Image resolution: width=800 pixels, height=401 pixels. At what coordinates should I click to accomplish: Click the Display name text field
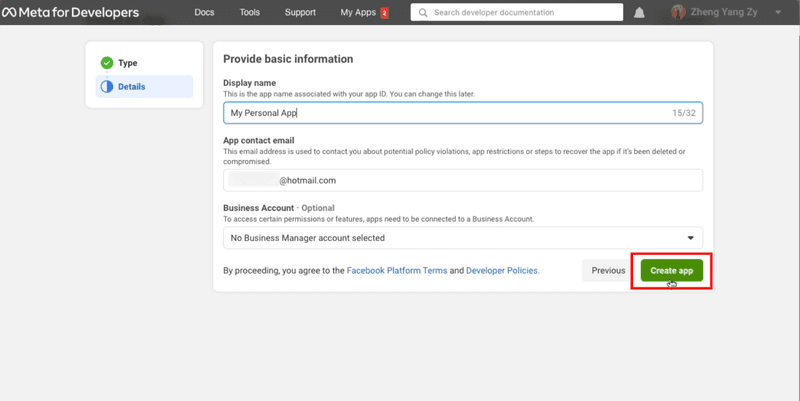[463, 113]
